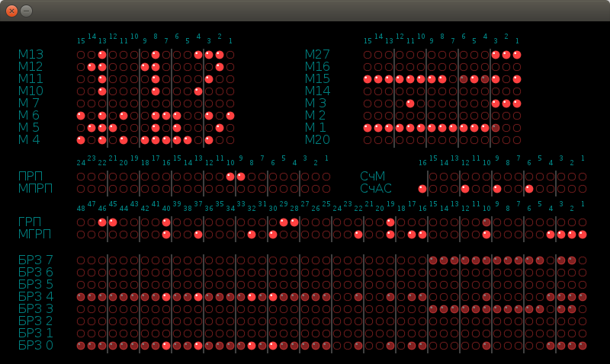
Task: Click the МПРП row label
Action: [x=35, y=188]
